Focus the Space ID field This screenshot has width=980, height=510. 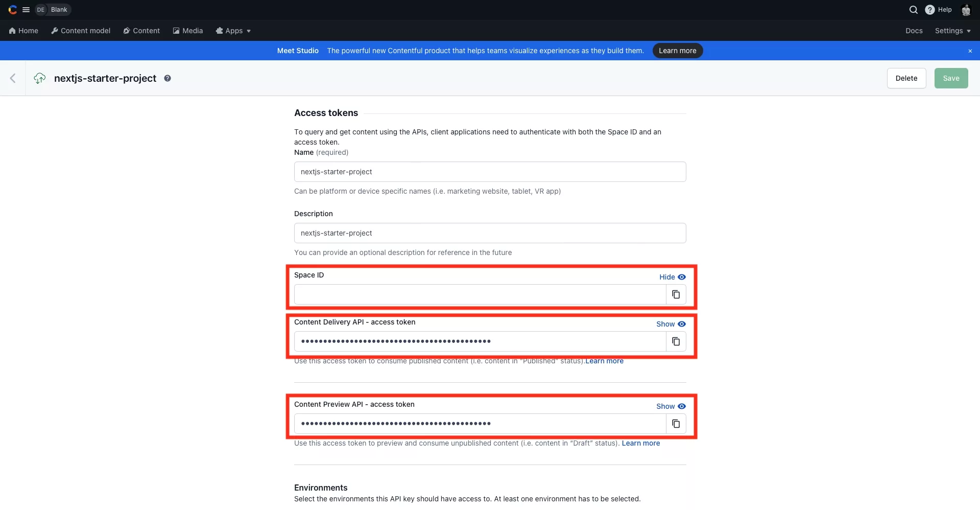[480, 294]
